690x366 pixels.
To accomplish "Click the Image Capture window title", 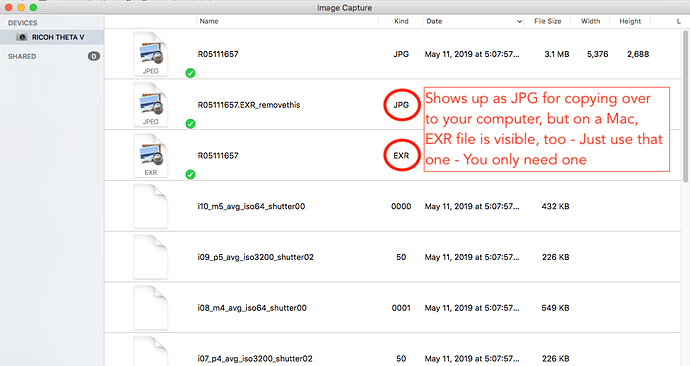I will tap(344, 7).
